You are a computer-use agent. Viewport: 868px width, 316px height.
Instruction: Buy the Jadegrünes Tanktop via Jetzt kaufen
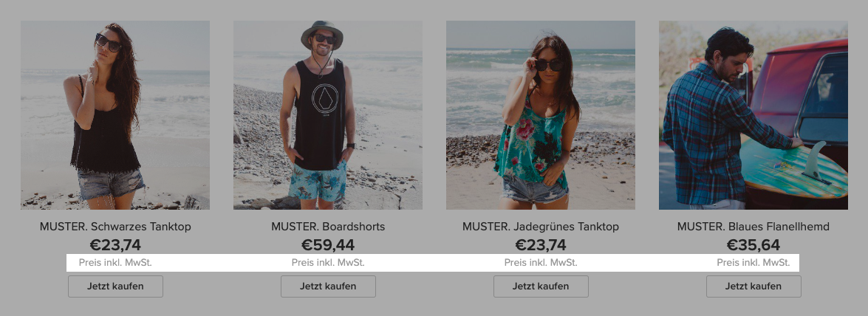540,286
